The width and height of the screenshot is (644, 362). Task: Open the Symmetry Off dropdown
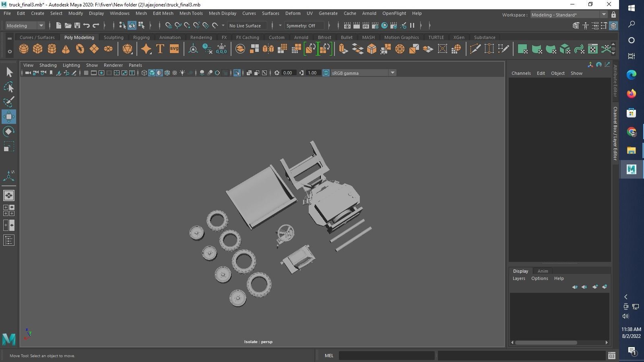click(305, 26)
